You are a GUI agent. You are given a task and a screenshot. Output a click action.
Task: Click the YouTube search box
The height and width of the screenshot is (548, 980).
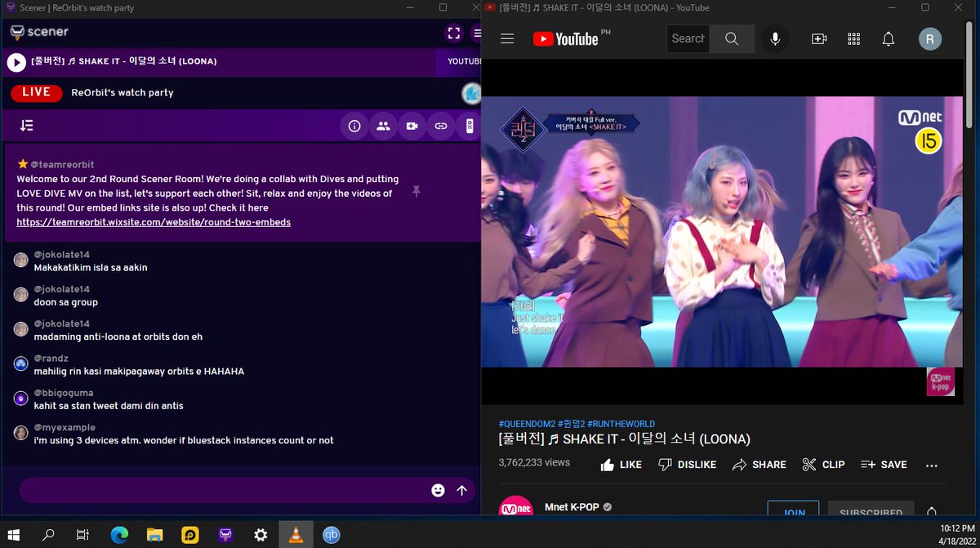(x=688, y=38)
